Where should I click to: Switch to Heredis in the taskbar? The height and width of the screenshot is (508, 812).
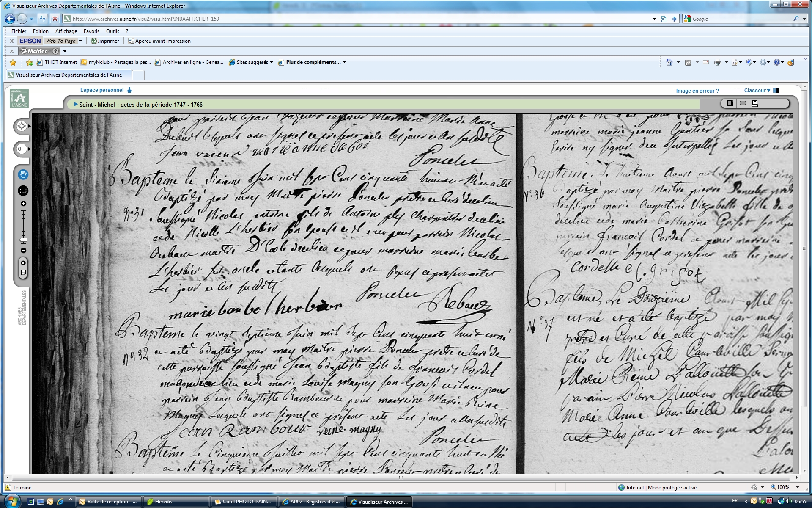(163, 502)
